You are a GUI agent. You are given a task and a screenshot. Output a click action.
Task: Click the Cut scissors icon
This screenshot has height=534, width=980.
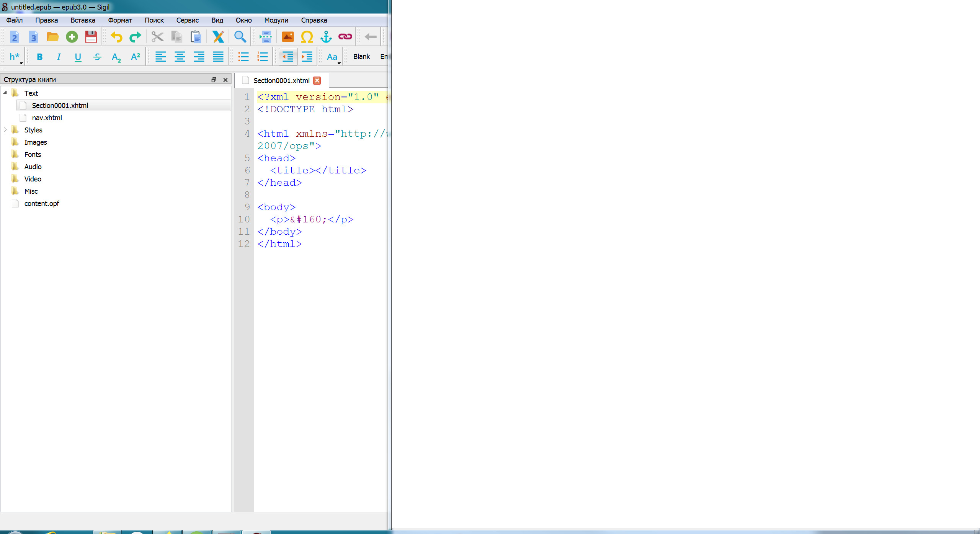pos(157,37)
